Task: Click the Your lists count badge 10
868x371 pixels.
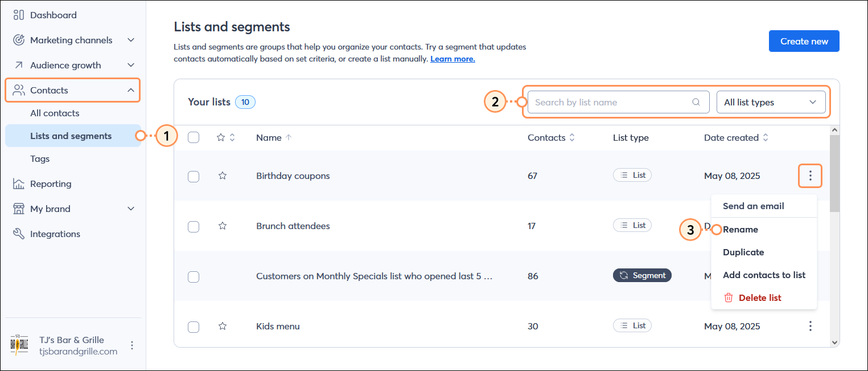Action: pos(245,102)
